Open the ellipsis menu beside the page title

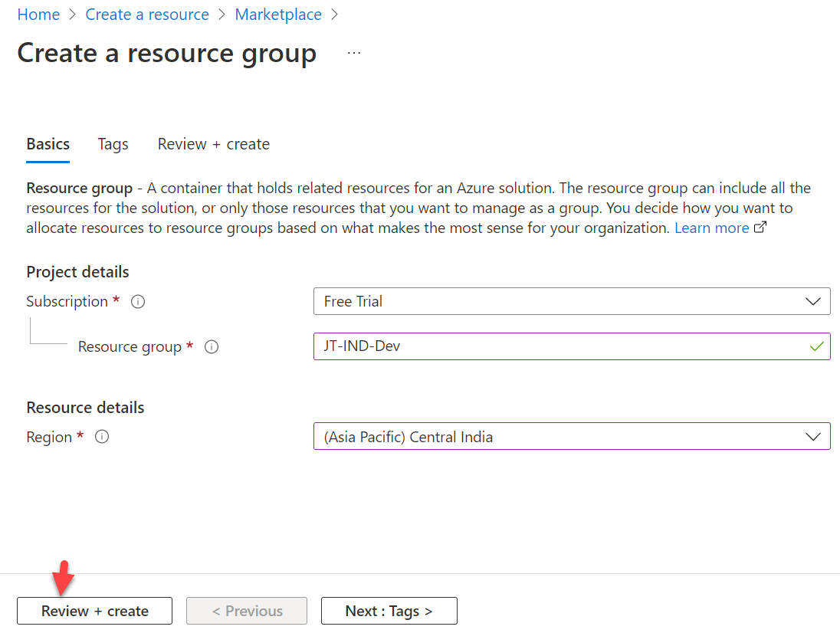point(353,52)
